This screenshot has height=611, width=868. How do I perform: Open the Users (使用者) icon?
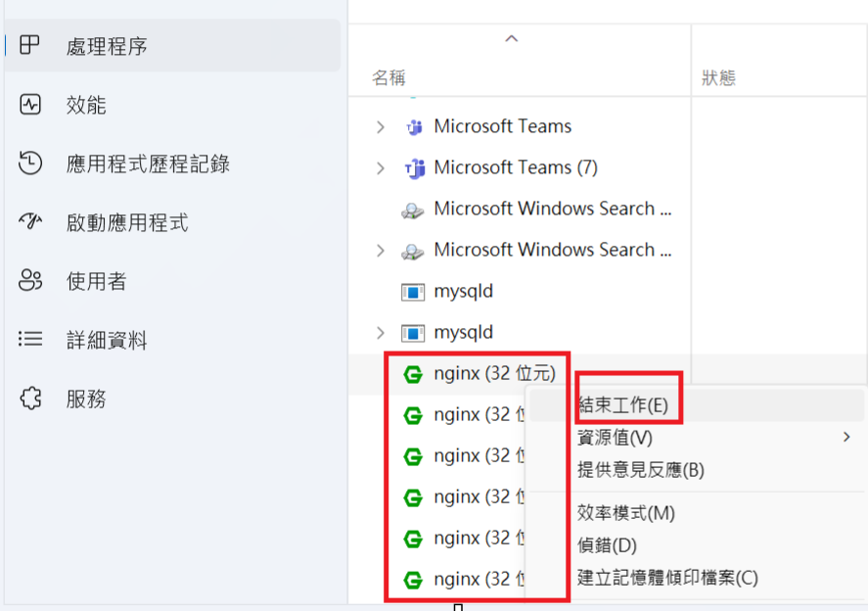pos(30,281)
